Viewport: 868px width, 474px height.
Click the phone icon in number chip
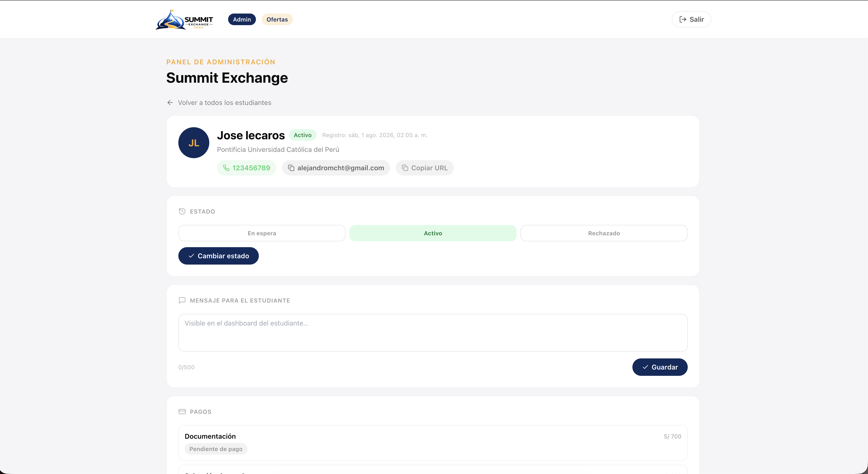coord(226,168)
